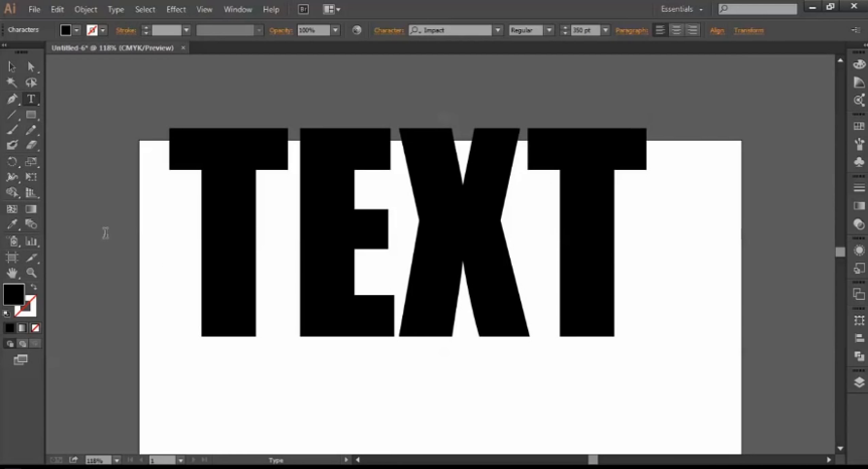868x469 pixels.
Task: Select the Pen tool
Action: pos(12,99)
